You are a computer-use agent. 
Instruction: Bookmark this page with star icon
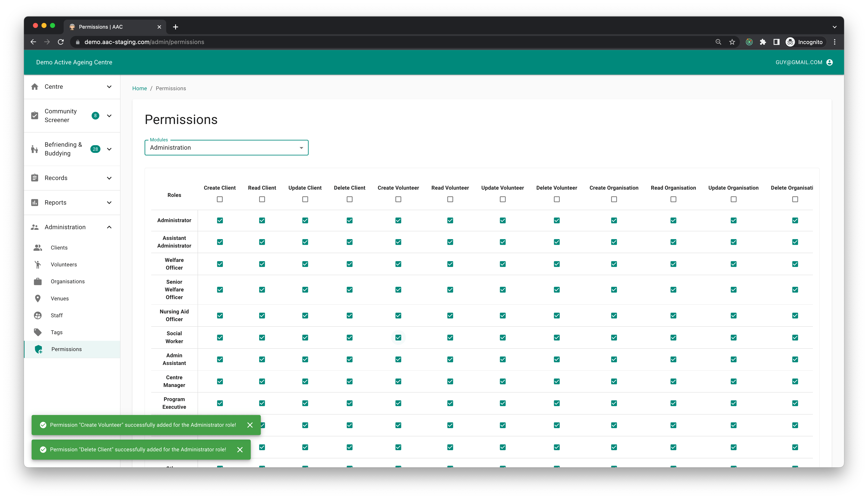732,42
